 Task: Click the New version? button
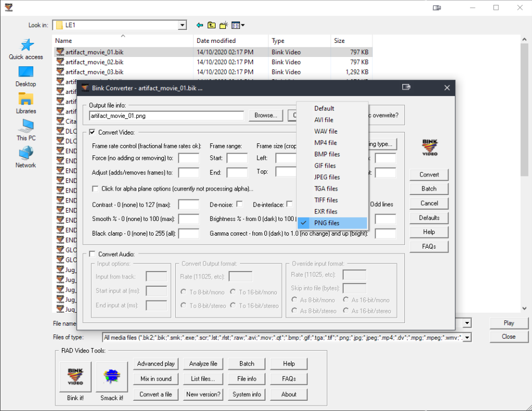pos(203,394)
